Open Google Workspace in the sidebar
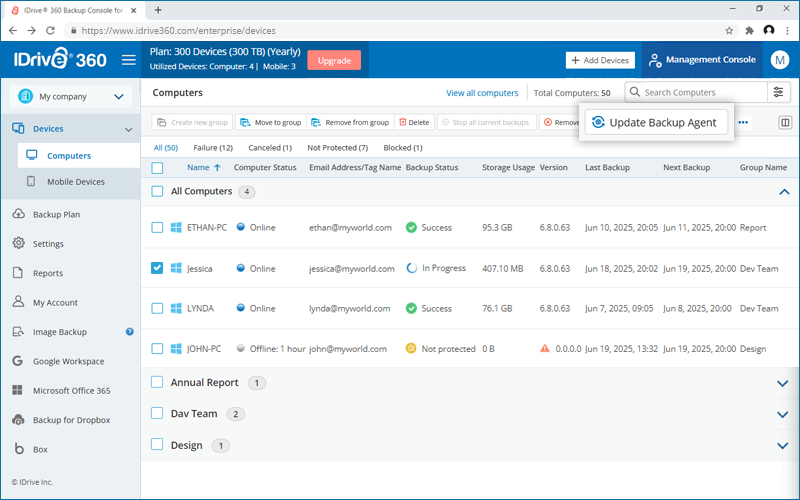 pyautogui.click(x=68, y=361)
